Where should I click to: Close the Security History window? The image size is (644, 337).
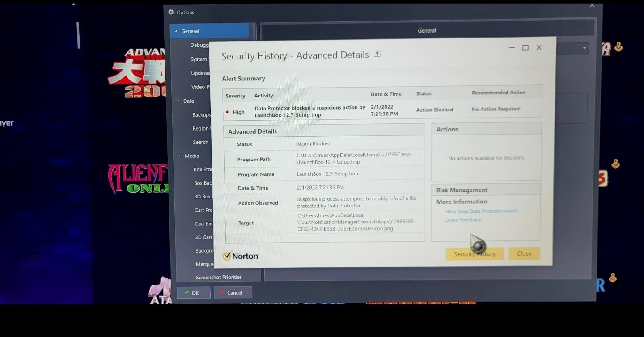(x=539, y=47)
